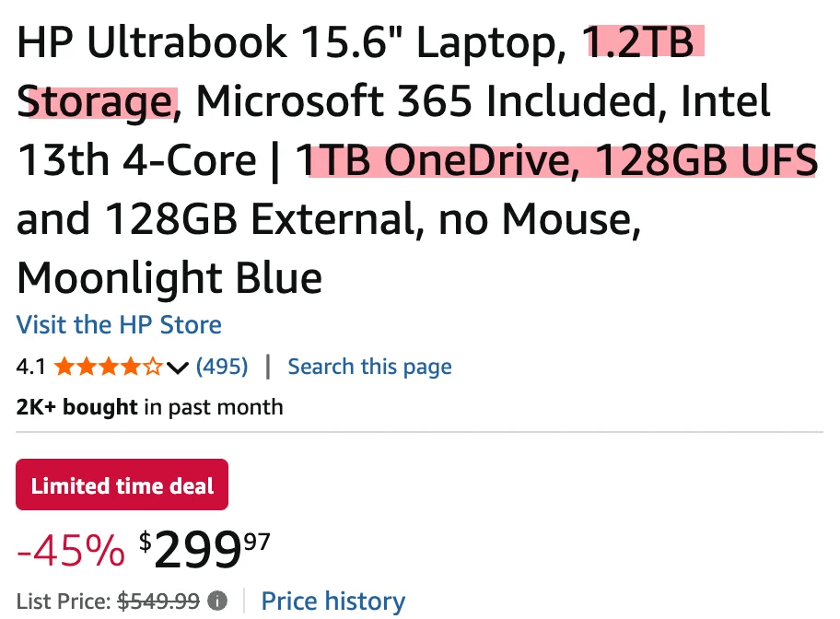Open the 495 ratings count link
Viewport: 840px width, 619px height.
coord(222,366)
